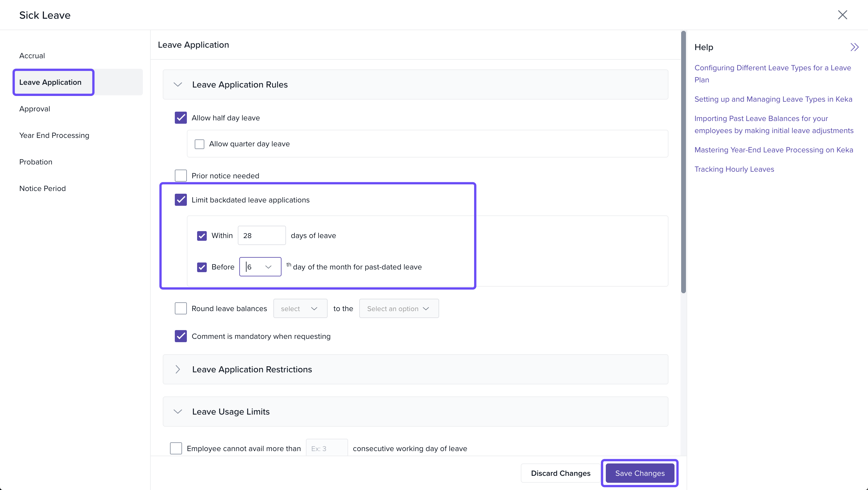868x490 pixels.
Task: Close the Sick Leave dialog
Action: (x=842, y=15)
